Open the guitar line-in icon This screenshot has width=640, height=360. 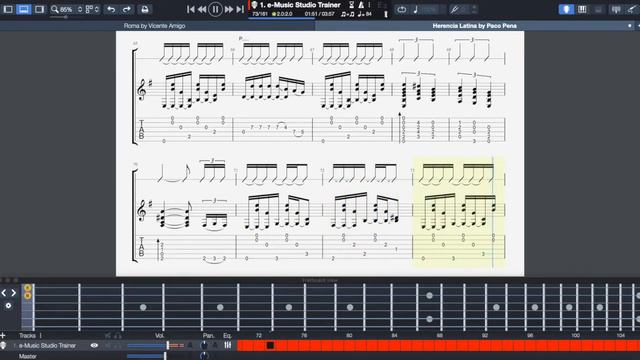[x=631, y=9]
